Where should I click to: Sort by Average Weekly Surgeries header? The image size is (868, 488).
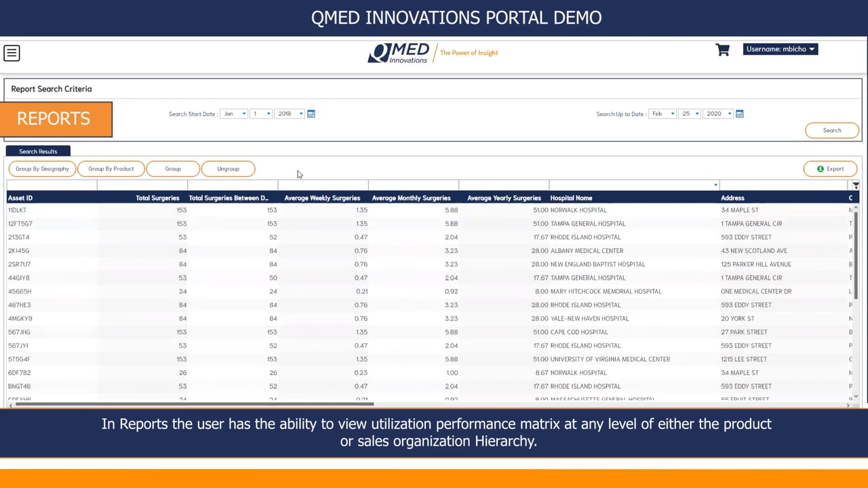point(322,198)
